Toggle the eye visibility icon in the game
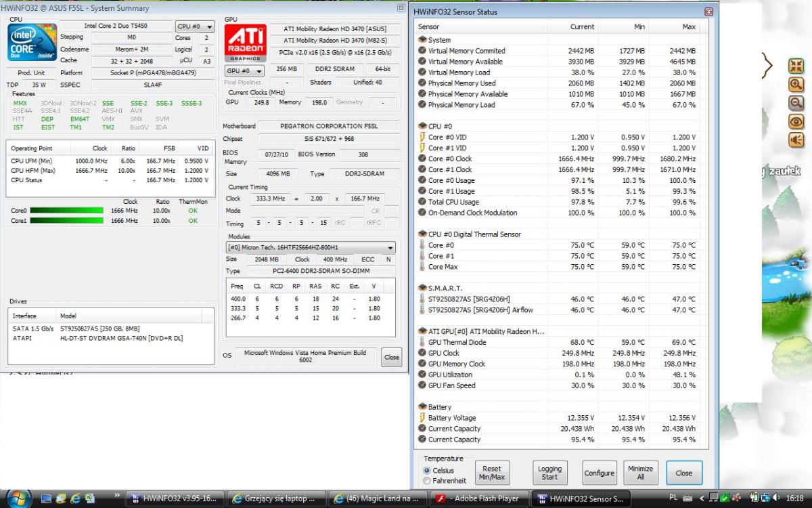Image resolution: width=812 pixels, height=508 pixels. click(x=796, y=121)
